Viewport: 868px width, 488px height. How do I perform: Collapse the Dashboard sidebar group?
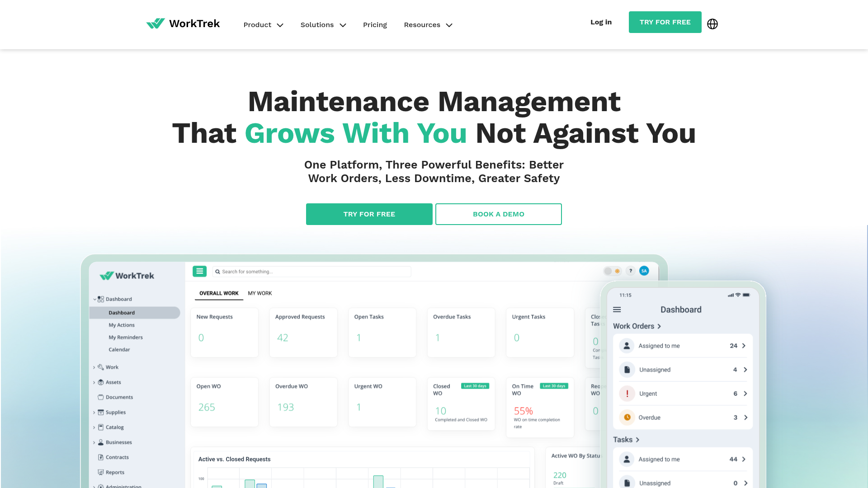click(x=93, y=299)
